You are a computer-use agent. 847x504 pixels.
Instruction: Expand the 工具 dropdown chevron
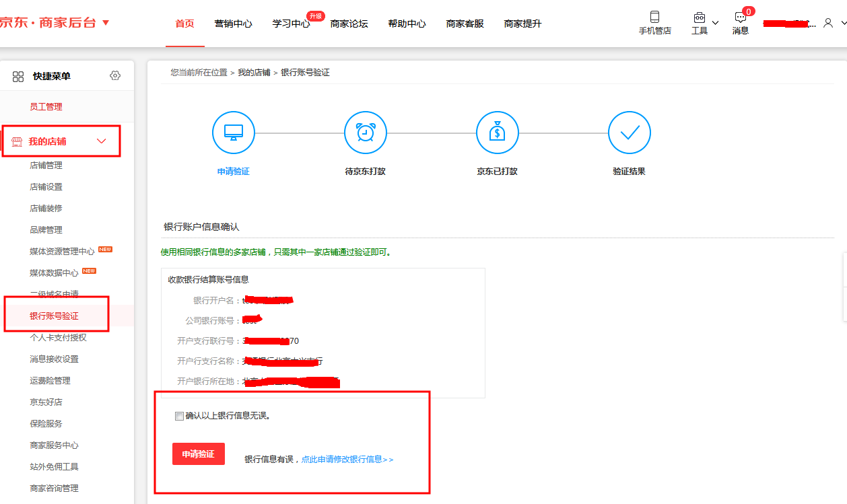715,23
